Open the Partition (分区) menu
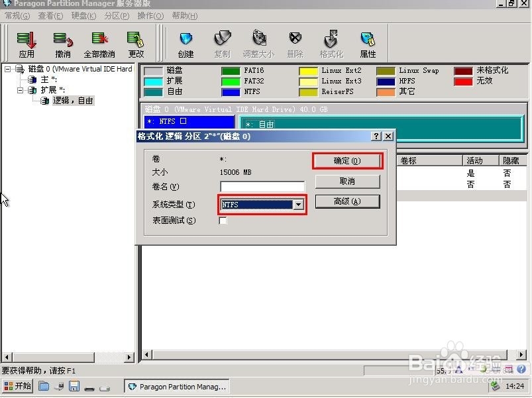 click(x=117, y=16)
